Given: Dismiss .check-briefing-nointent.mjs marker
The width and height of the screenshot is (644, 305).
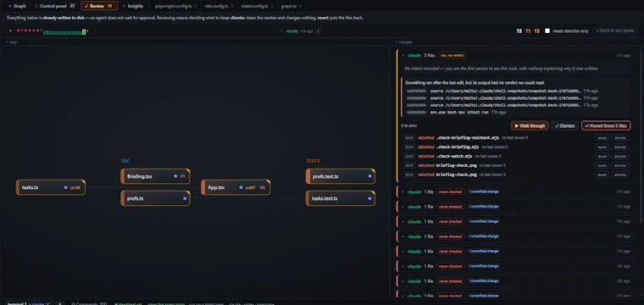Looking at the screenshot, I should click(x=619, y=138).
